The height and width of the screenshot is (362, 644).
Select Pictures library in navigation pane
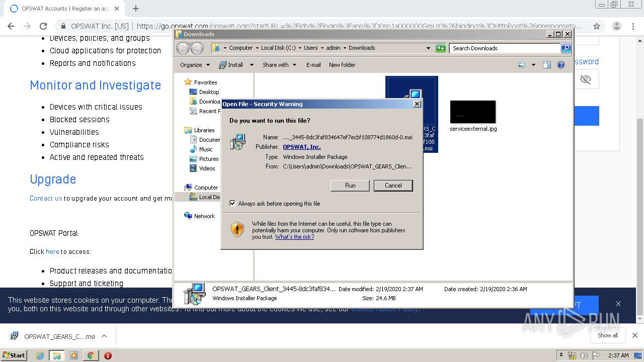coord(204,159)
